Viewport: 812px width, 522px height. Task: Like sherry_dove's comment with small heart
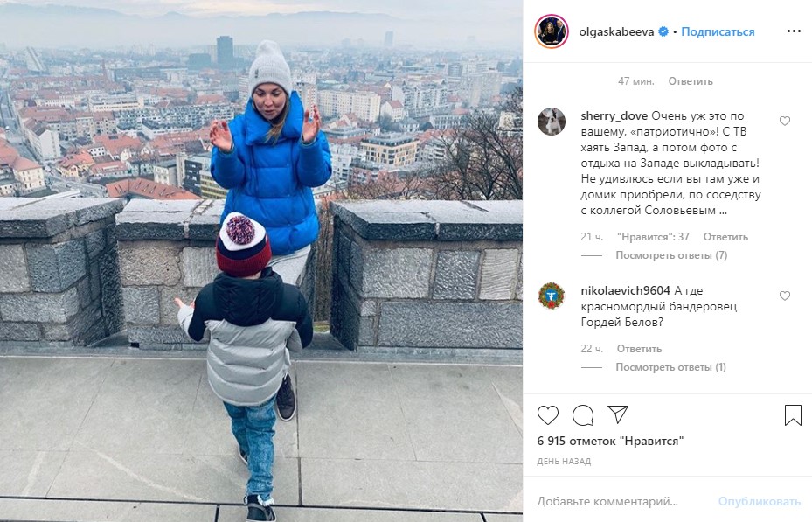pyautogui.click(x=785, y=122)
